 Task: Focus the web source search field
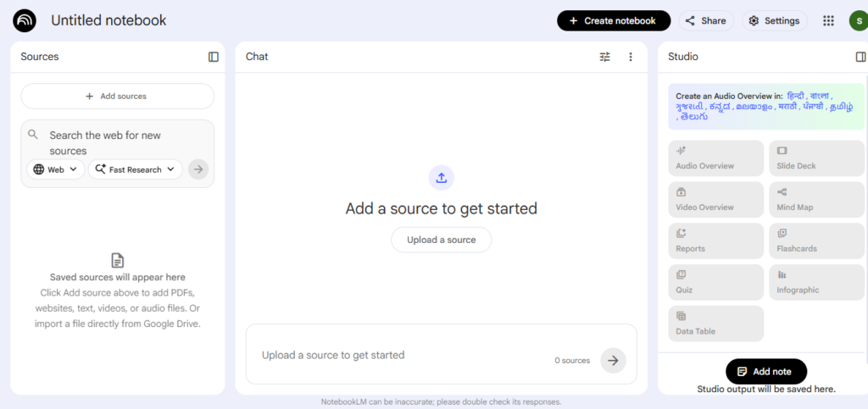(x=119, y=142)
